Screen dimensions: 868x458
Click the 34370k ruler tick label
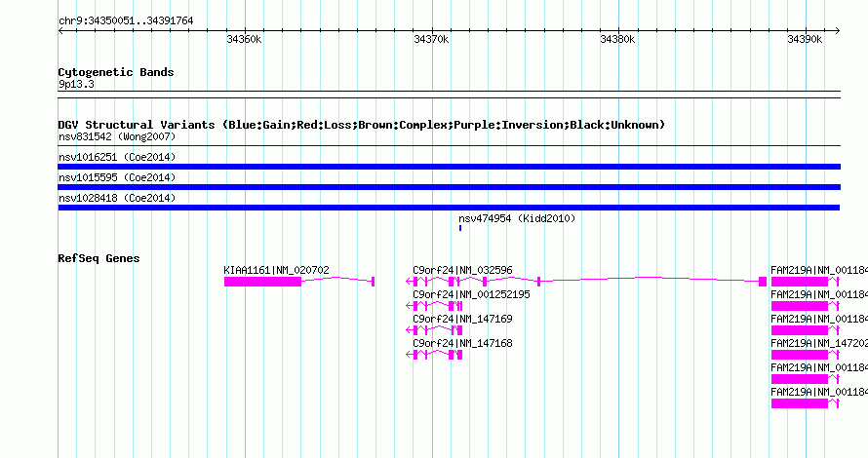click(431, 40)
